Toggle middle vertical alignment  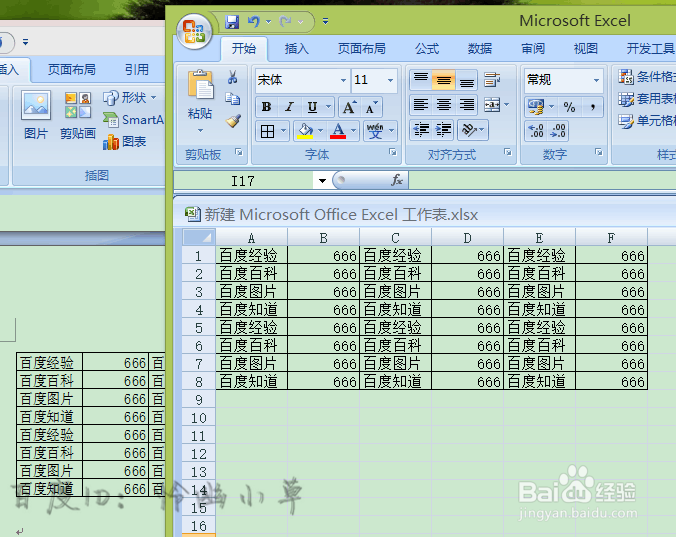(444, 80)
